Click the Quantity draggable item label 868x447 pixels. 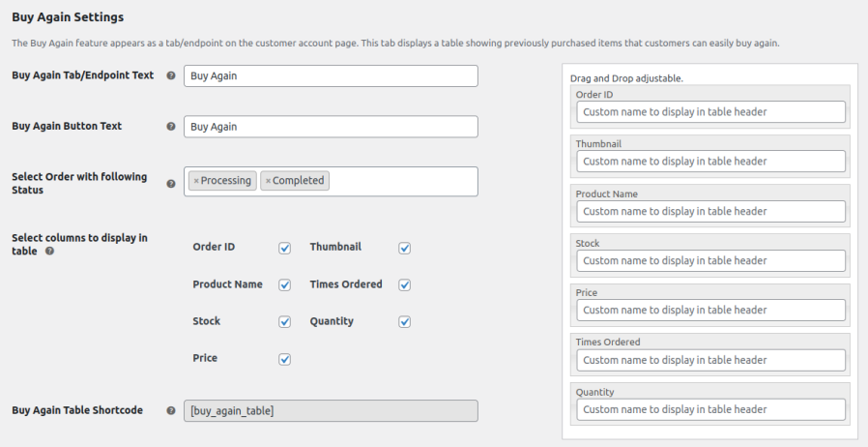(x=595, y=392)
